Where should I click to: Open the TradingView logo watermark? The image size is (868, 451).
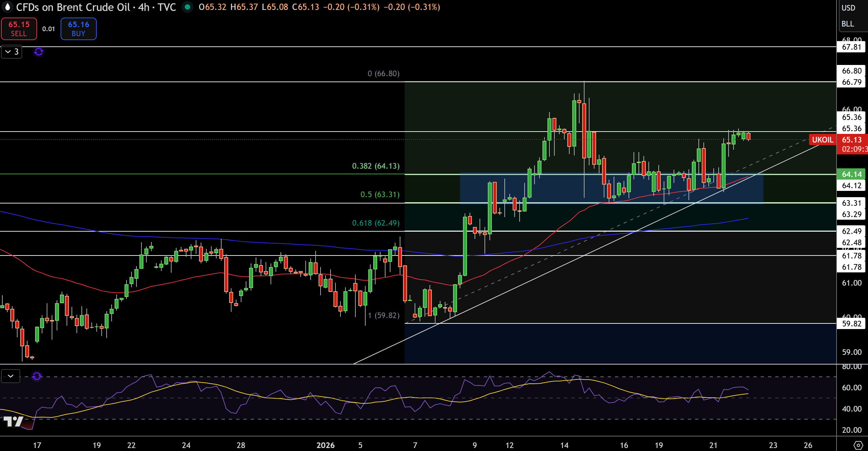14,421
